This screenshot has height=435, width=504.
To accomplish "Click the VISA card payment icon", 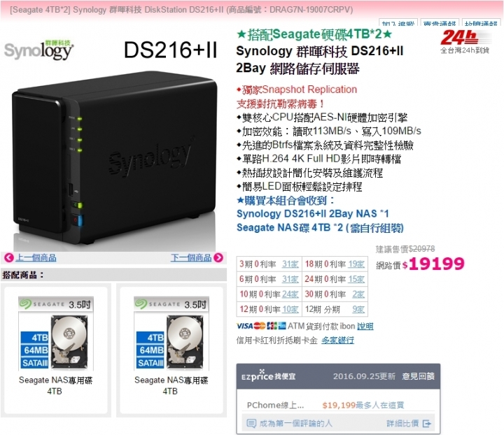I will (244, 326).
